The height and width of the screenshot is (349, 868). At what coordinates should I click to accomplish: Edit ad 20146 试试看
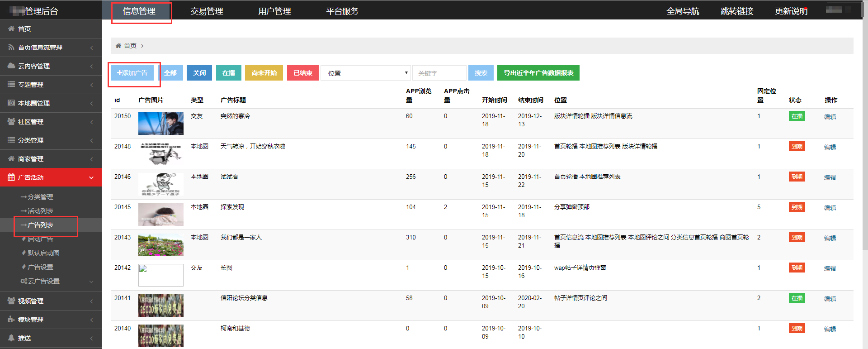coord(830,177)
